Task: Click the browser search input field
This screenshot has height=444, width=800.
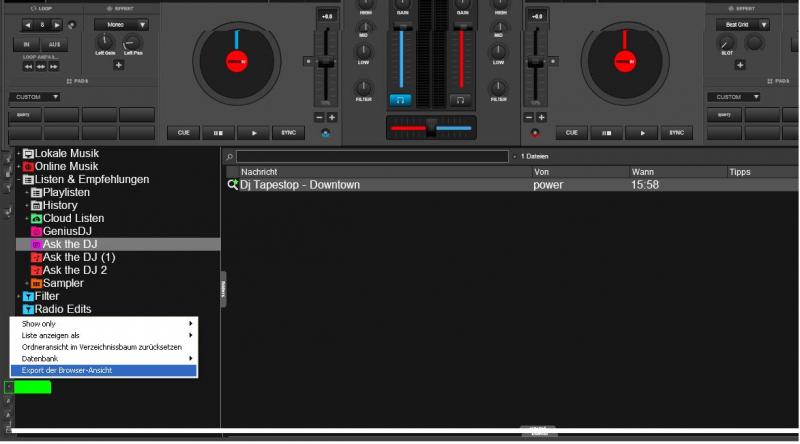Action: coord(371,157)
